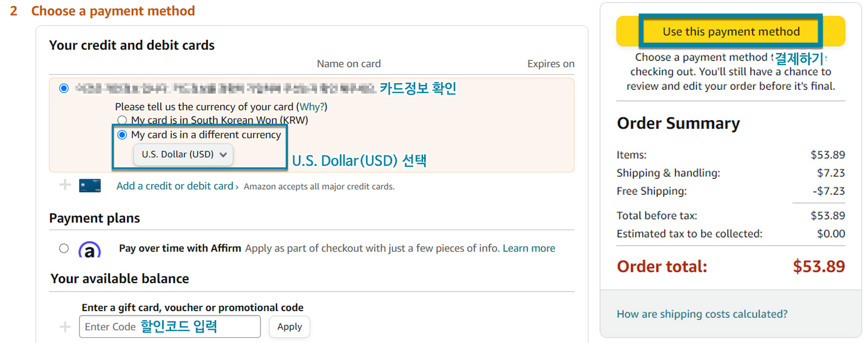This screenshot has height=343, width=868.
Task: Open 'Learn more' about Affirm
Action: pyautogui.click(x=529, y=248)
